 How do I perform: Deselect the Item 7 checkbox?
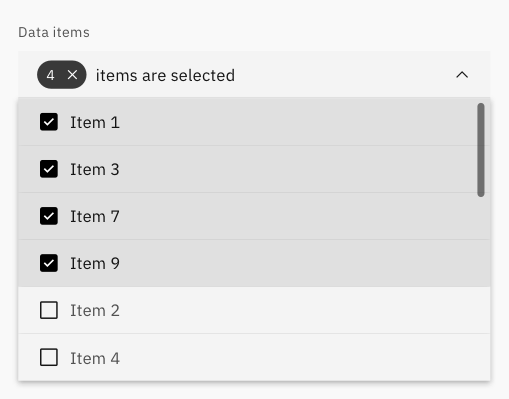pos(49,216)
